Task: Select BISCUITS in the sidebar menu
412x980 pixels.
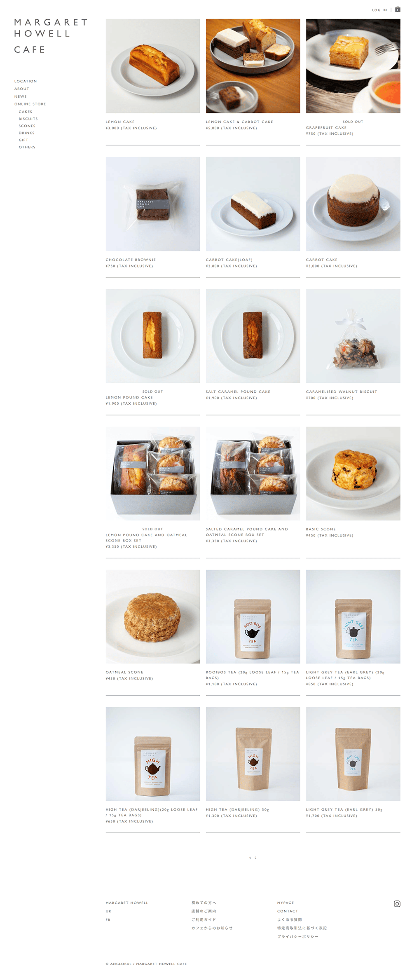Action: [28, 119]
